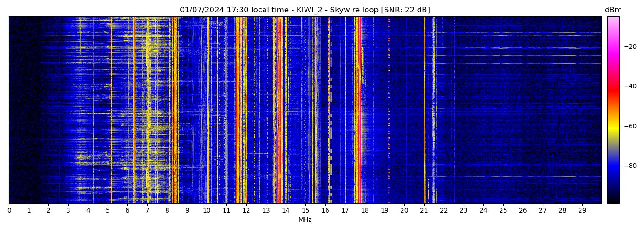Viewport: 644px width, 230px height.
Task: Click the 29 MHz tick label
Action: [582, 211]
